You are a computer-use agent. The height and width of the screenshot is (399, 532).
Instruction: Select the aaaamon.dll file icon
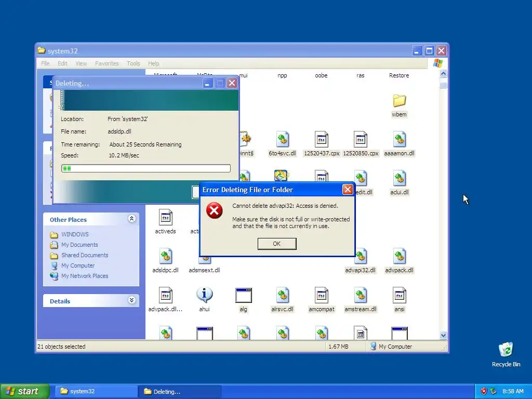[x=400, y=139]
